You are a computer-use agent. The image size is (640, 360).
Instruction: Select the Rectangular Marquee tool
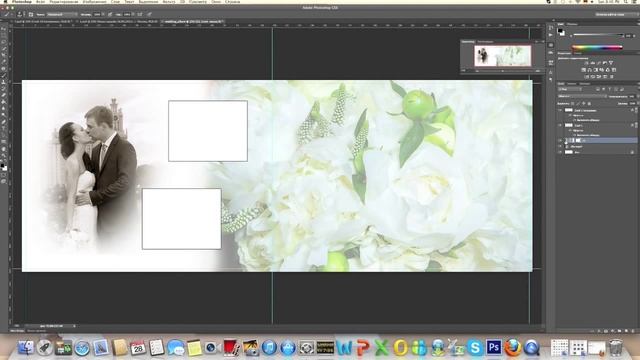click(x=4, y=35)
